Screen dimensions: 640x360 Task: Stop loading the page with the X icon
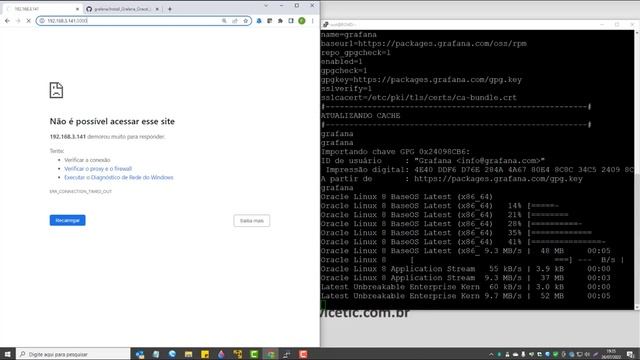coord(28,21)
